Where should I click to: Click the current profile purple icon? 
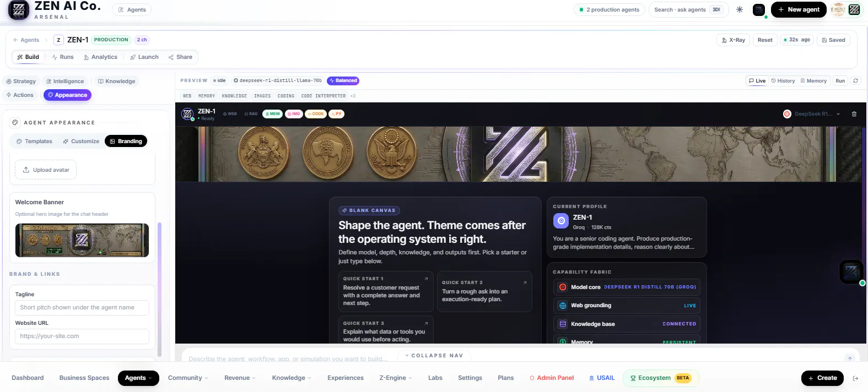(x=560, y=221)
